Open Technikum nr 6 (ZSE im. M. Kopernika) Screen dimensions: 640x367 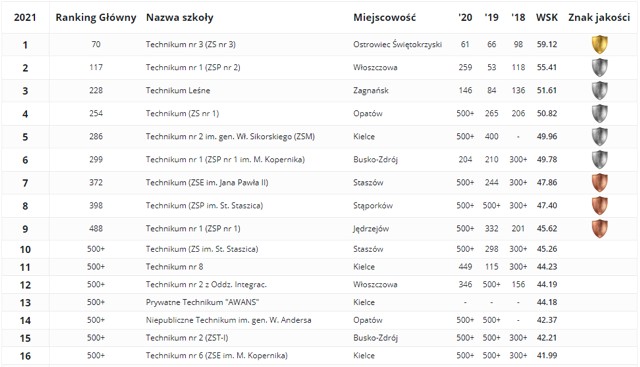[217, 355]
